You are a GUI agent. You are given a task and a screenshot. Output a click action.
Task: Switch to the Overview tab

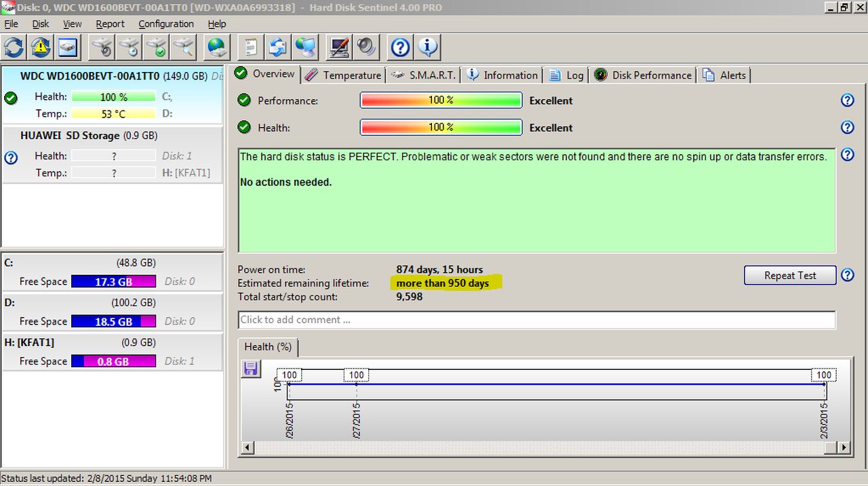[265, 74]
